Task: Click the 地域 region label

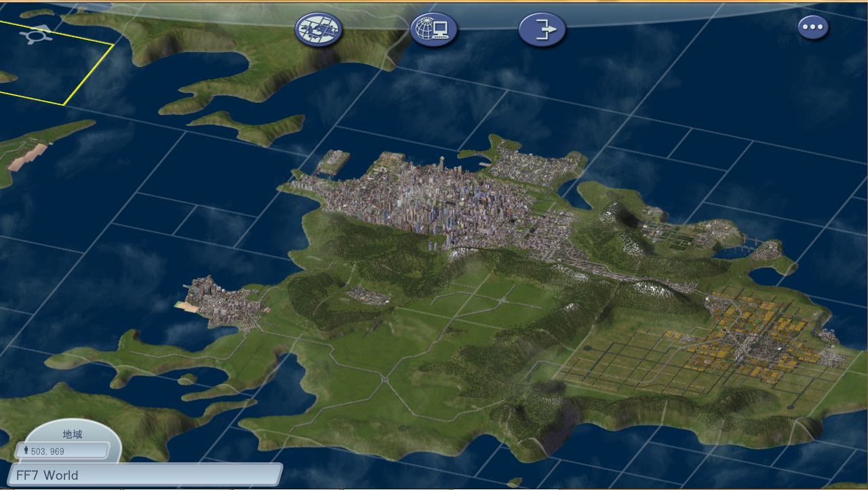Action: [73, 434]
